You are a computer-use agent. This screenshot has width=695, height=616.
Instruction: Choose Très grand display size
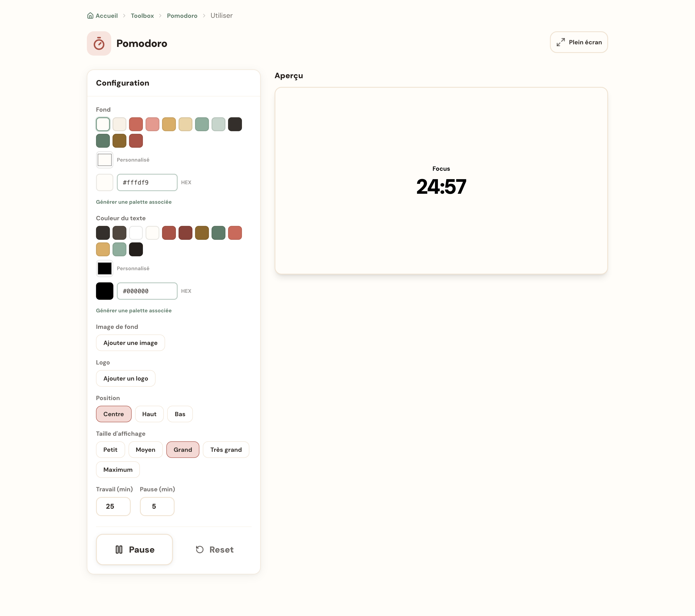coord(226,450)
